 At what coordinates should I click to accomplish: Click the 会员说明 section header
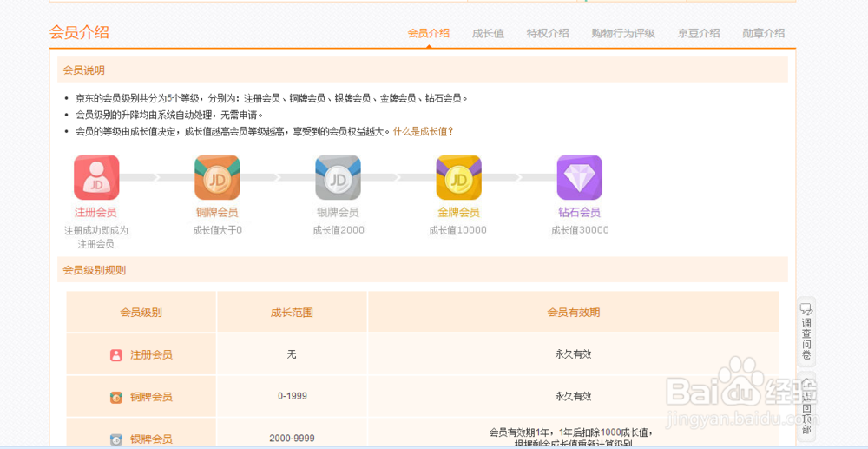coord(423,69)
